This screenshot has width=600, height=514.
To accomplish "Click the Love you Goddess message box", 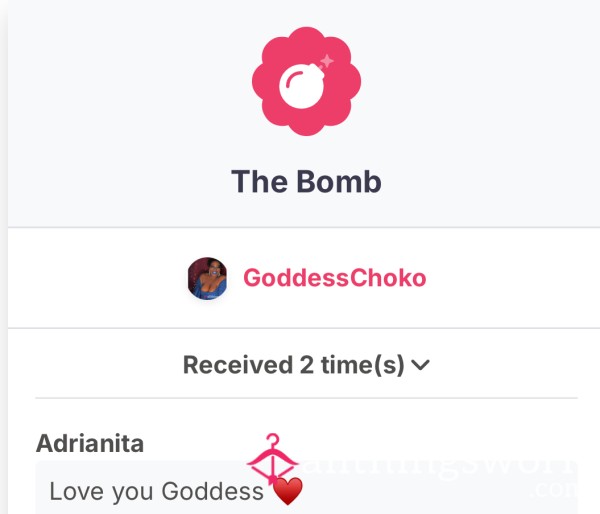I will 306,488.
